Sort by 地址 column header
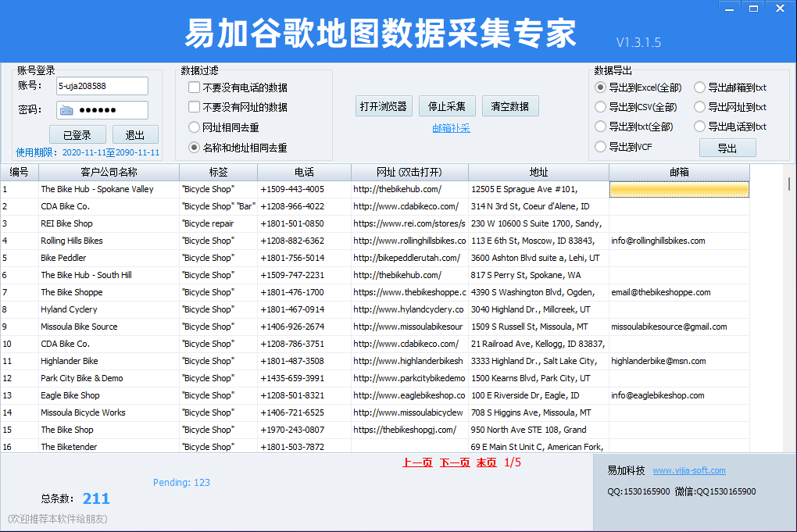Screen dimensions: 797x532 [538, 172]
